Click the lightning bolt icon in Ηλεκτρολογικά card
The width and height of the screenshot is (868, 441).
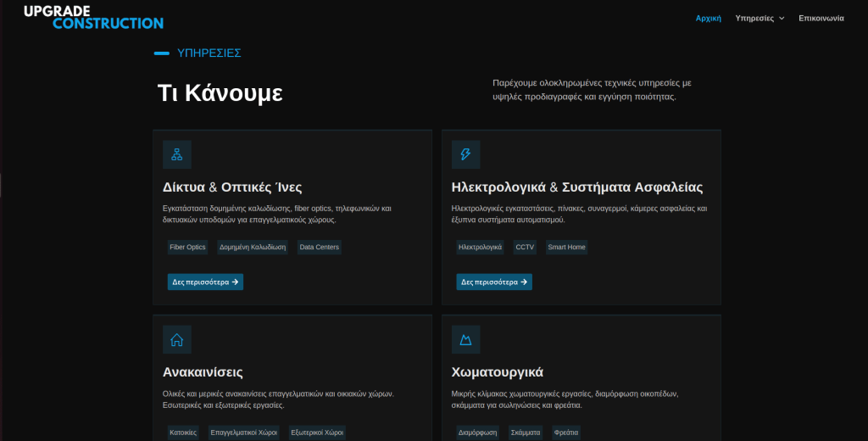coord(465,154)
